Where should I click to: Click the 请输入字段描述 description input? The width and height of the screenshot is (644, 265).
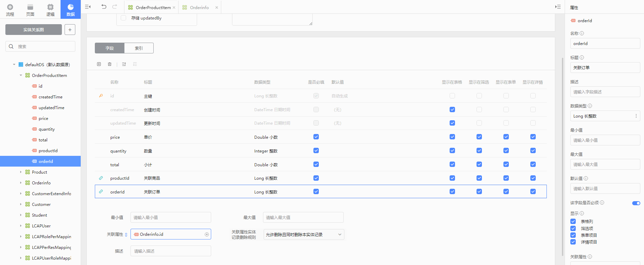tap(605, 92)
